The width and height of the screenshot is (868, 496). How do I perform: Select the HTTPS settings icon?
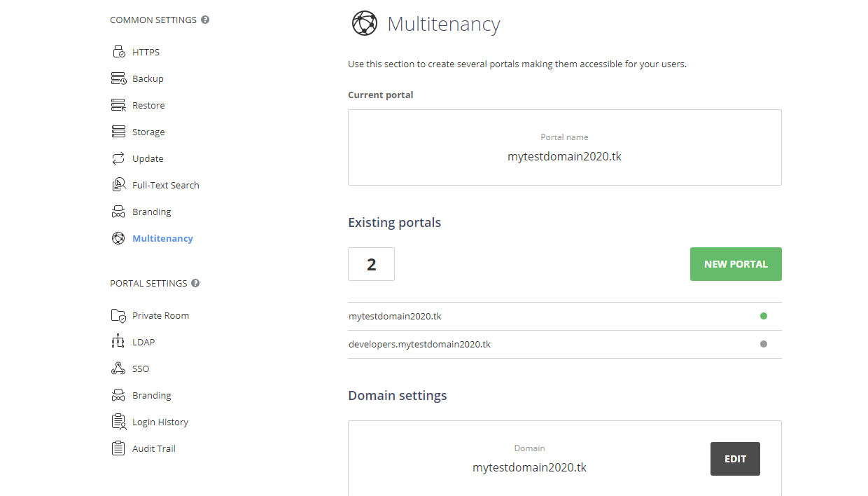(x=118, y=51)
